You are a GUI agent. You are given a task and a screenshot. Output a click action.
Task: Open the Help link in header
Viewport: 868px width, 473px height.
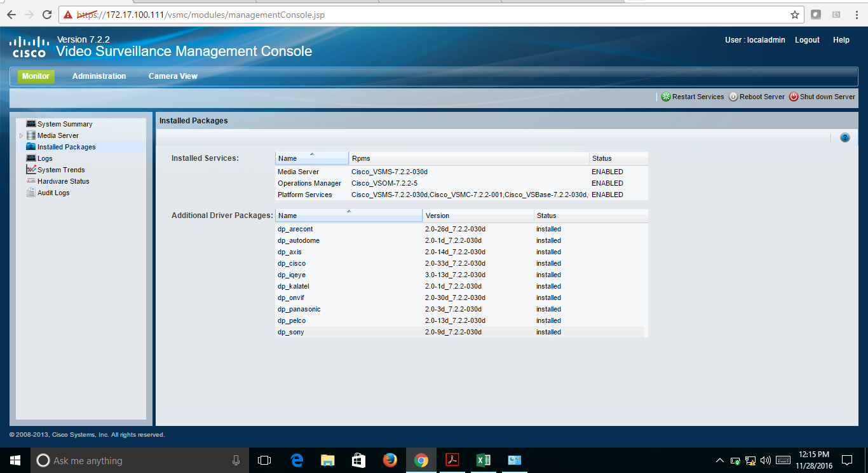841,40
